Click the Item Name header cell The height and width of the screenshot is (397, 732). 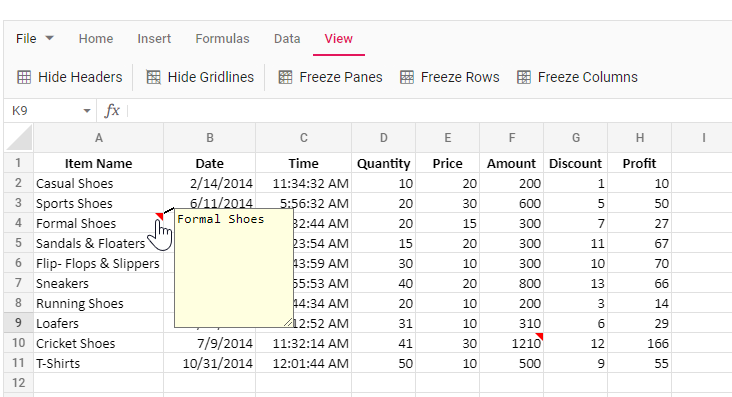[x=99, y=163]
